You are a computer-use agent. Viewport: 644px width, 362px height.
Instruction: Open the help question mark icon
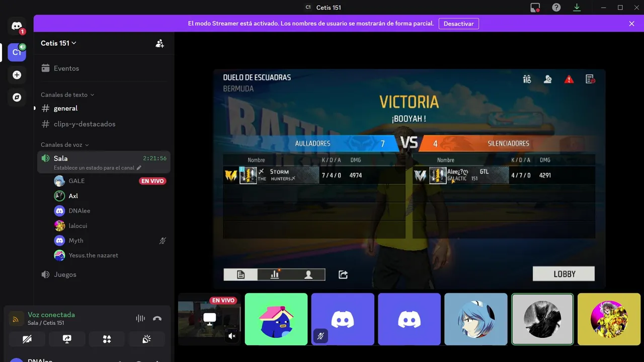[x=556, y=8]
